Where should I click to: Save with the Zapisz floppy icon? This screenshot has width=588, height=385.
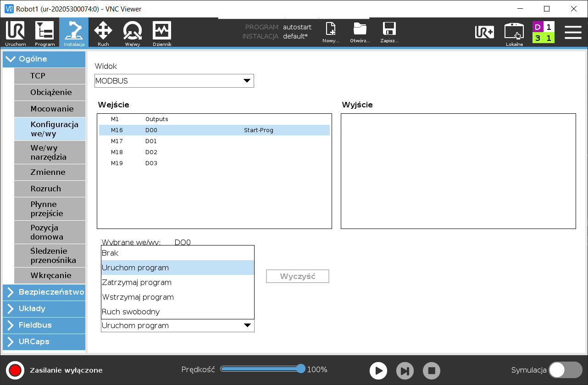(389, 32)
